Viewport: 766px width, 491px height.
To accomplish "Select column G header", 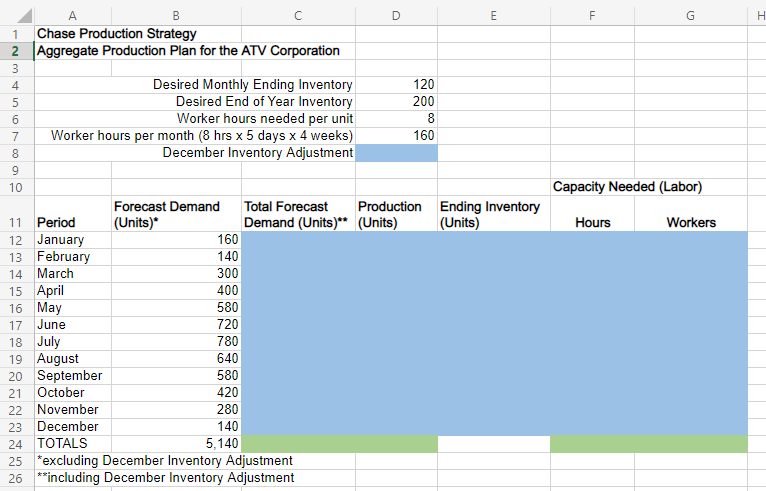I will pyautogui.click(x=691, y=16).
